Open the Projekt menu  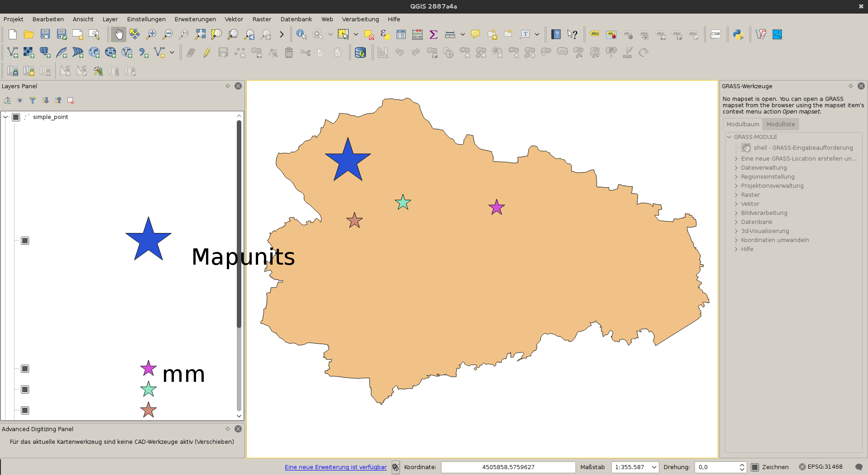[13, 19]
